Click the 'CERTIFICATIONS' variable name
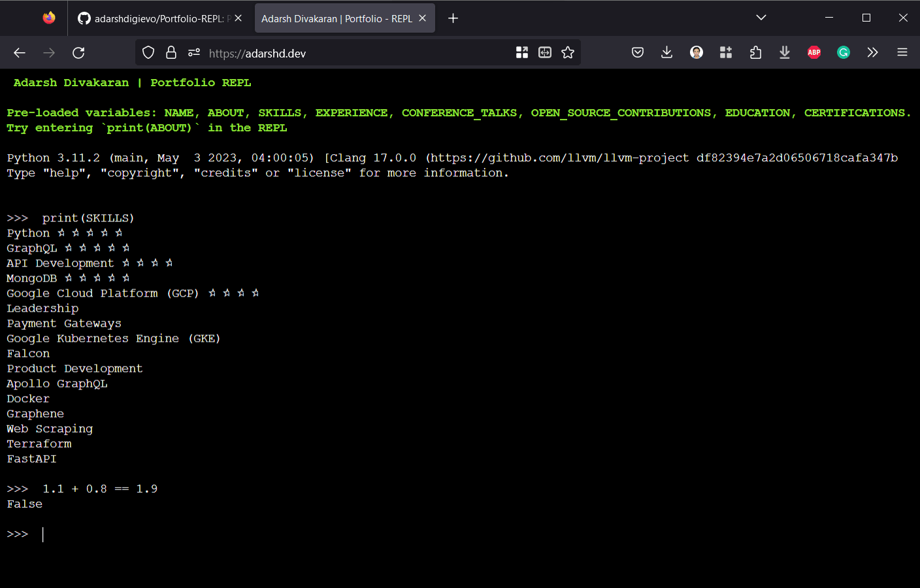Viewport: 920px width, 588px height. tap(854, 113)
